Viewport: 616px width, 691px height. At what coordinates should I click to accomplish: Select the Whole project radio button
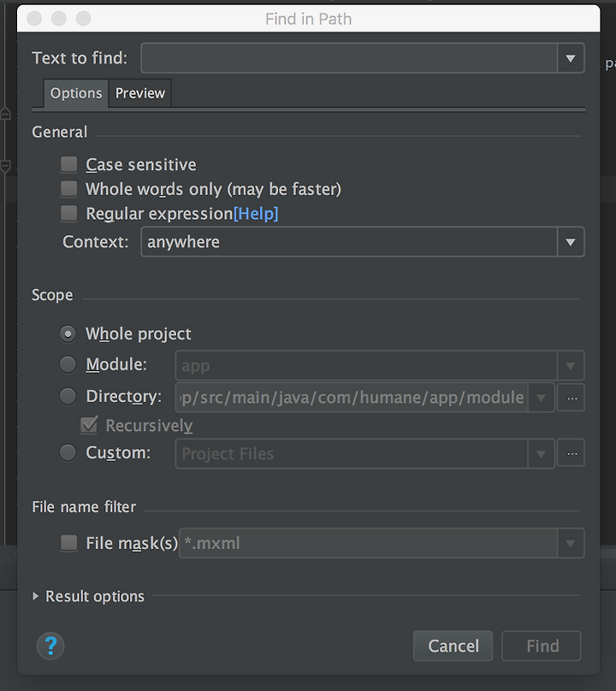tap(68, 334)
